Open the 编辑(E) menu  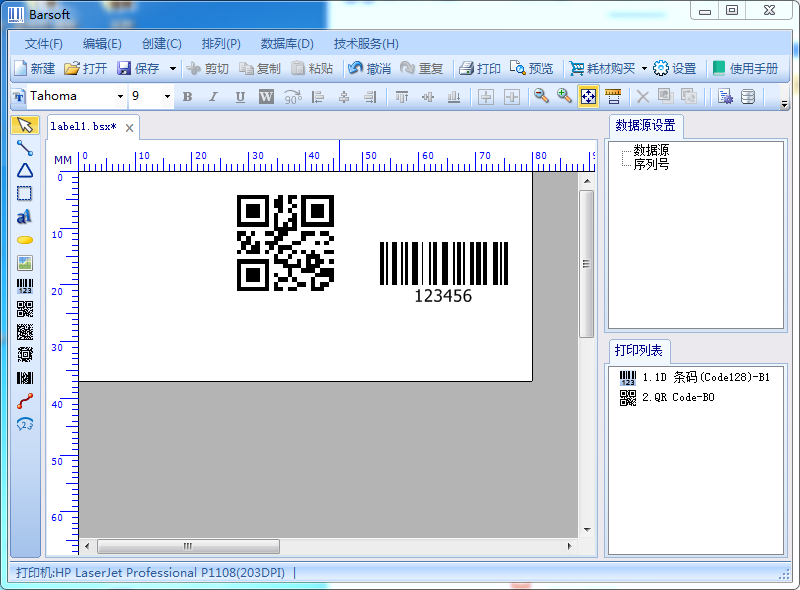(x=102, y=44)
